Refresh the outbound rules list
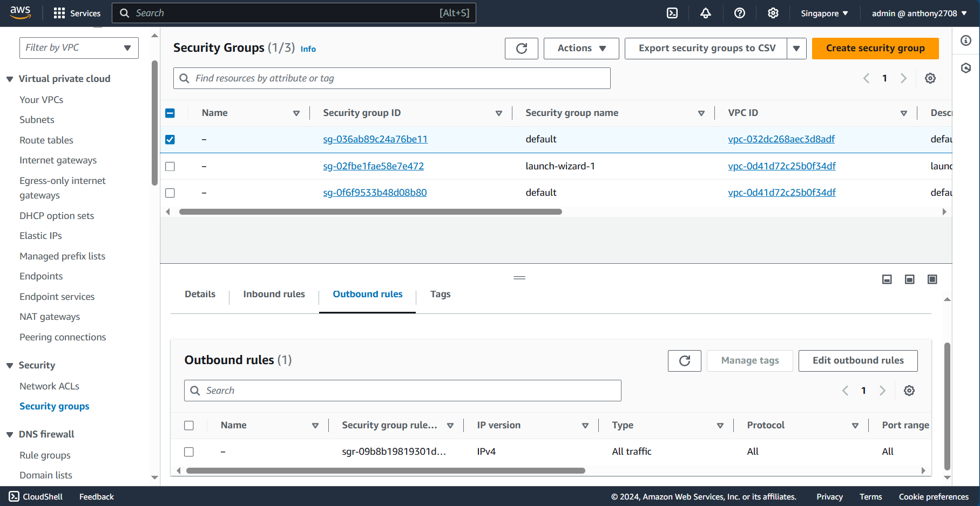Viewport: 980px width, 506px height. pos(685,361)
